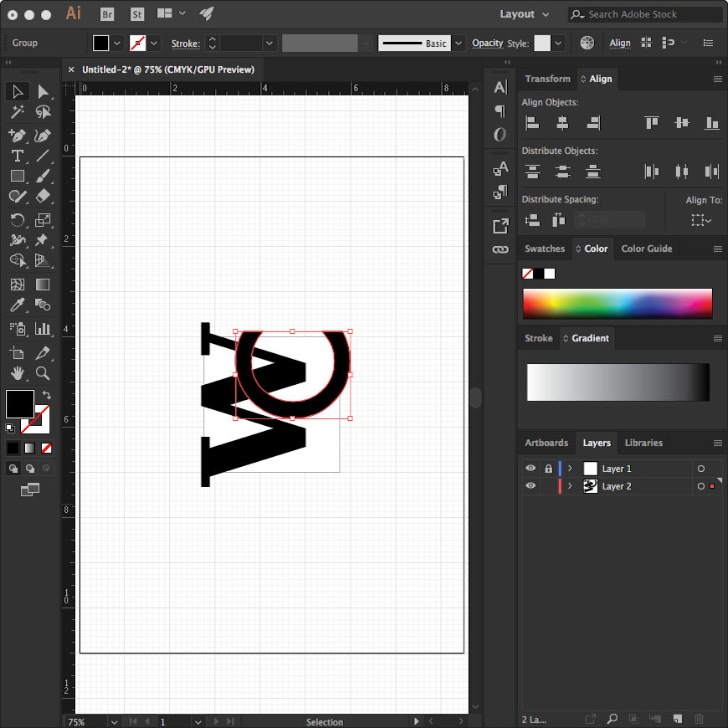
Task: Click the Vertical Align Top icon
Action: point(652,123)
